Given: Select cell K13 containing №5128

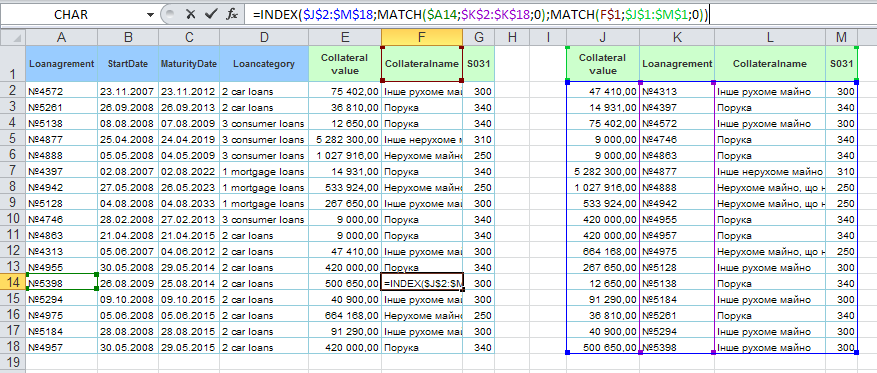Looking at the screenshot, I should pos(677,266).
